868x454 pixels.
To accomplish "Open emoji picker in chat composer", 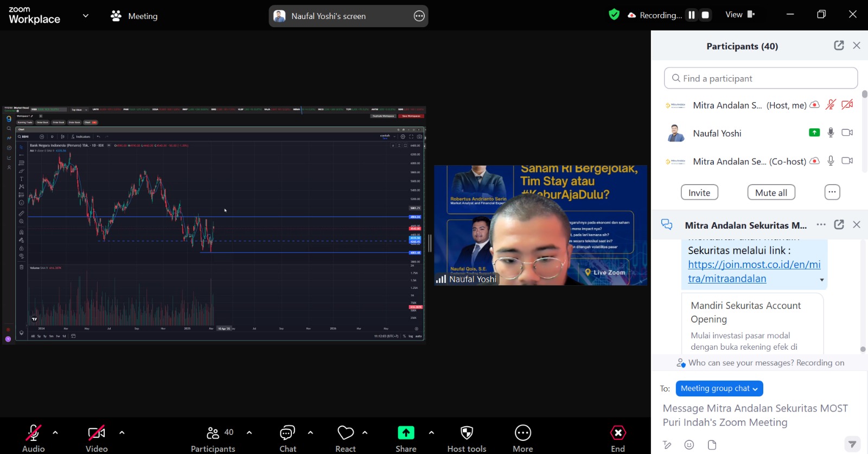I will click(x=689, y=445).
